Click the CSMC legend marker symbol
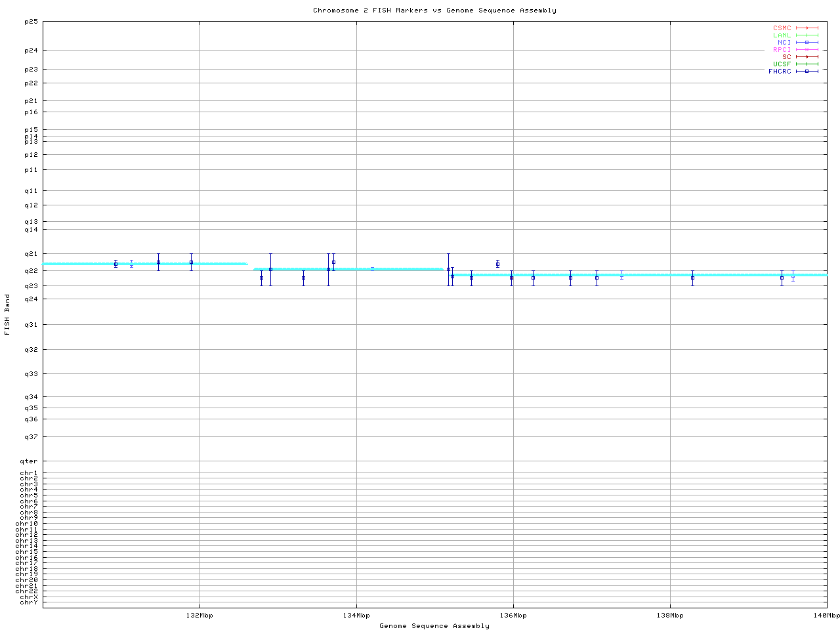Viewport: 840px width, 630px height. [807, 28]
